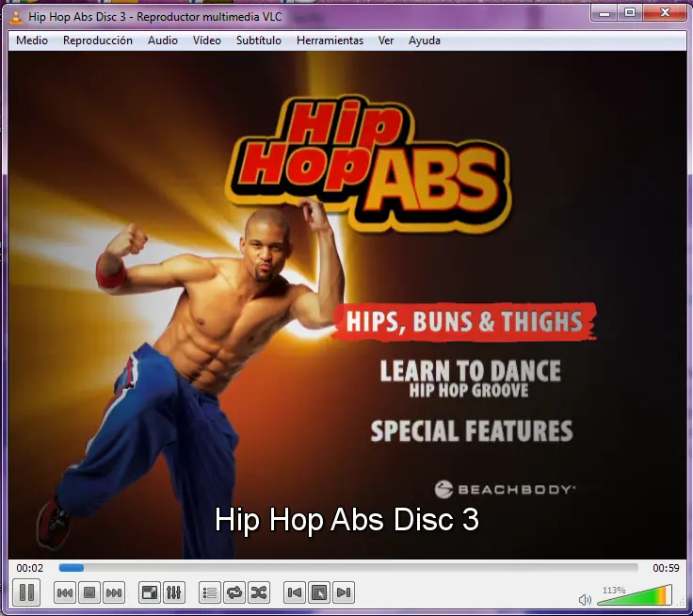The image size is (693, 616).
Task: Open the Ver menu
Action: (x=386, y=41)
